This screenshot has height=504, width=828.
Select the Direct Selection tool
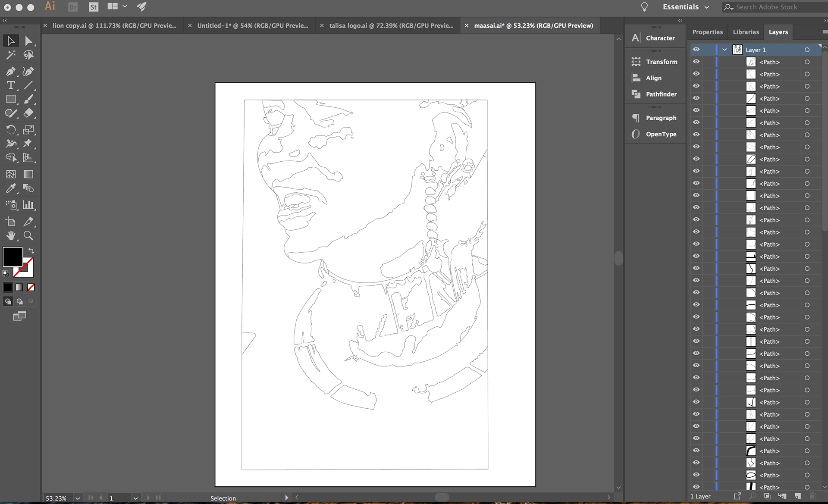[x=28, y=41]
